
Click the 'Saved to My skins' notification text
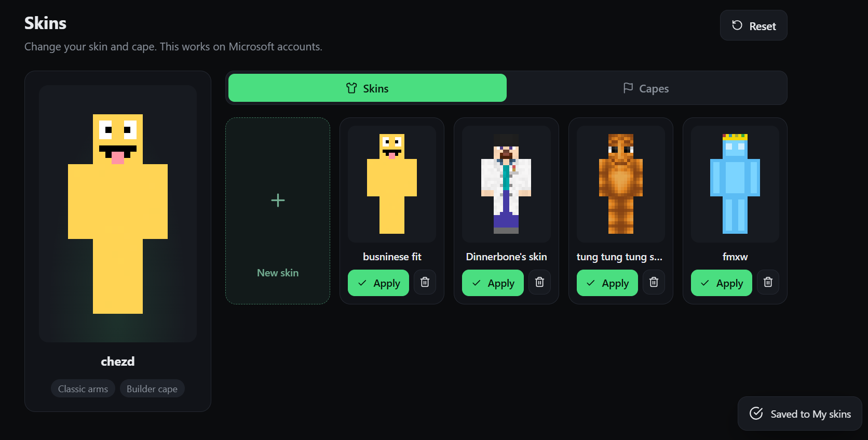point(811,414)
